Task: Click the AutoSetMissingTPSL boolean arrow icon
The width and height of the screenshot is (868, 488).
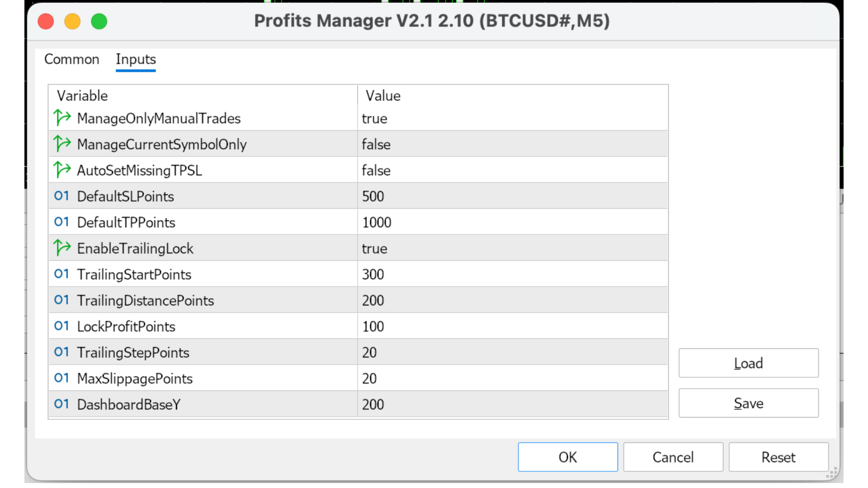Action: [62, 170]
